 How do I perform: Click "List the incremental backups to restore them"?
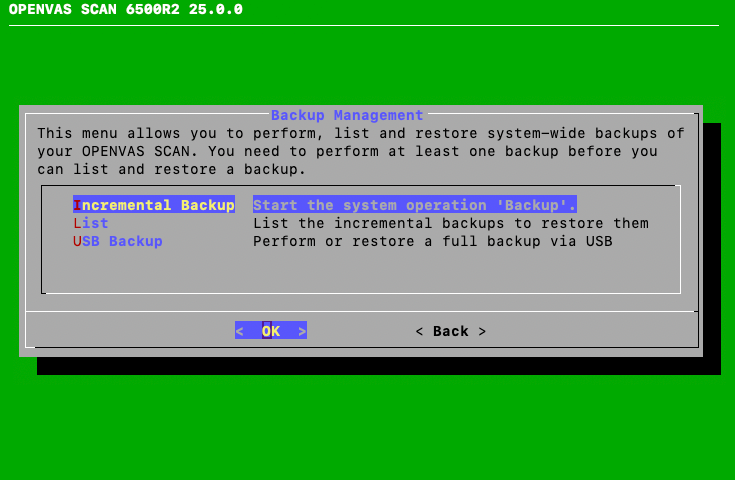tap(450, 223)
